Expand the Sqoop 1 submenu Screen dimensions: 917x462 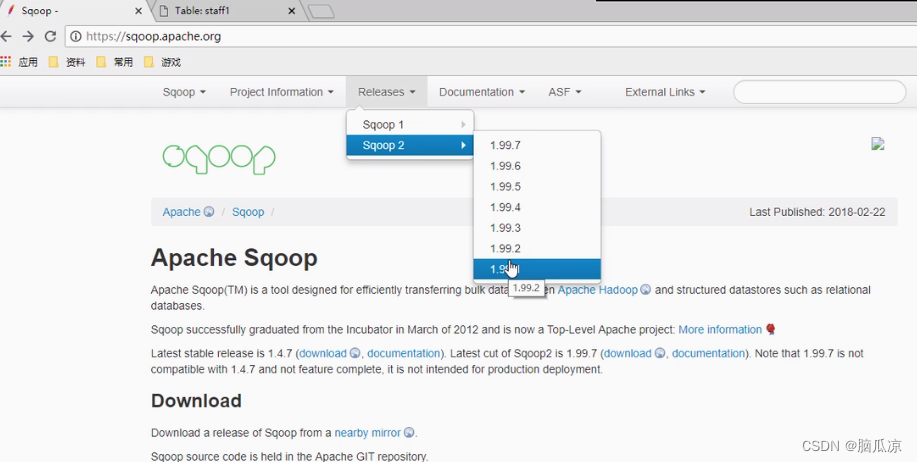(410, 125)
